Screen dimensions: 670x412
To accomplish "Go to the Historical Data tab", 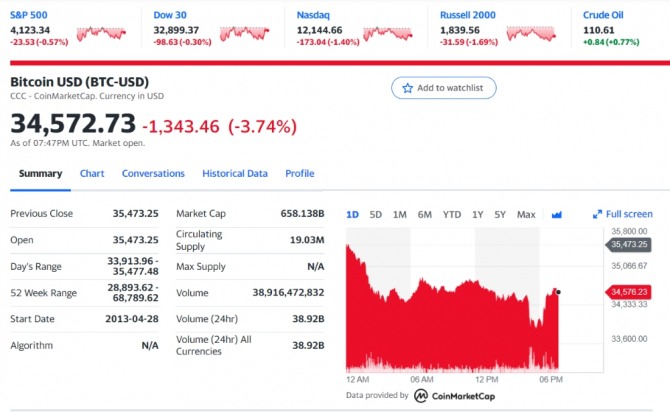I will 235,173.
